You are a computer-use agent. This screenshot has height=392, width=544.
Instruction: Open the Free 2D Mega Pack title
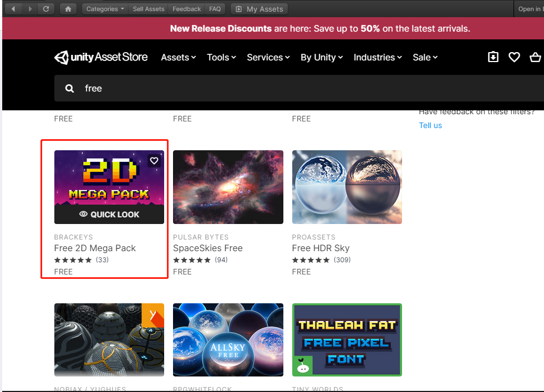tap(95, 248)
